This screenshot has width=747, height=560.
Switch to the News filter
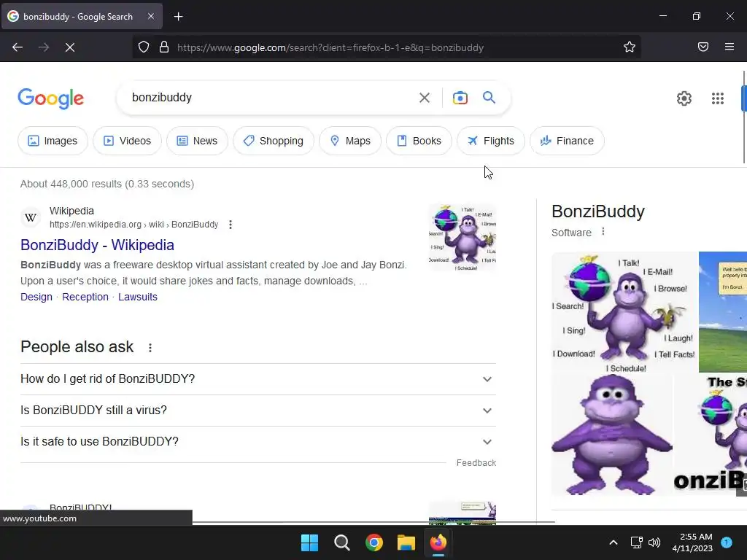tap(197, 141)
